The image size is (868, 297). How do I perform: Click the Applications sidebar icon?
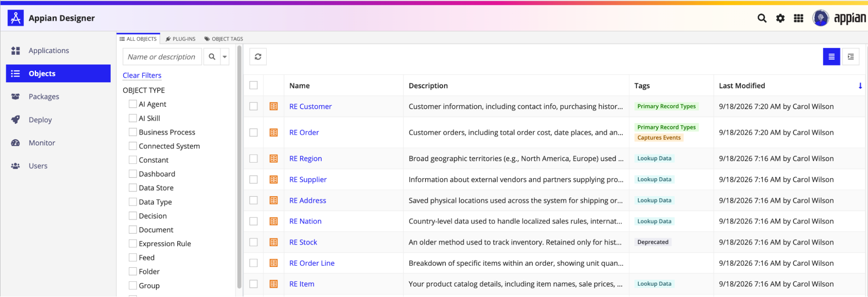[x=16, y=51]
